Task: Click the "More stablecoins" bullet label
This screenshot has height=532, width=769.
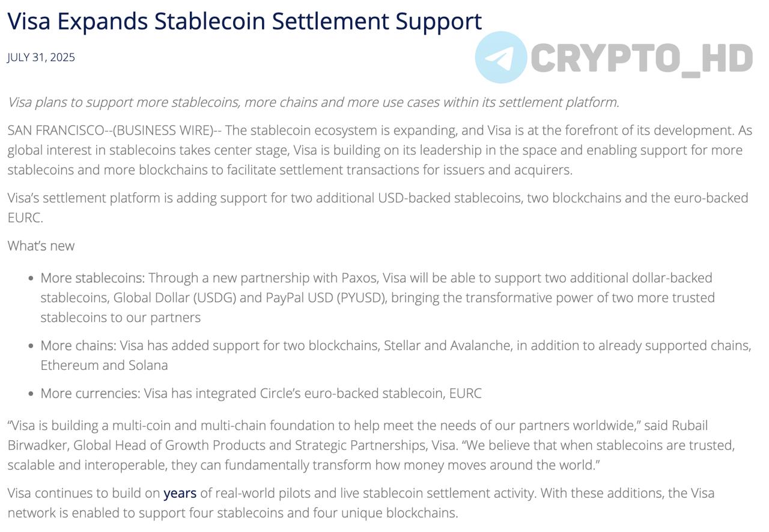Action: click(x=93, y=278)
